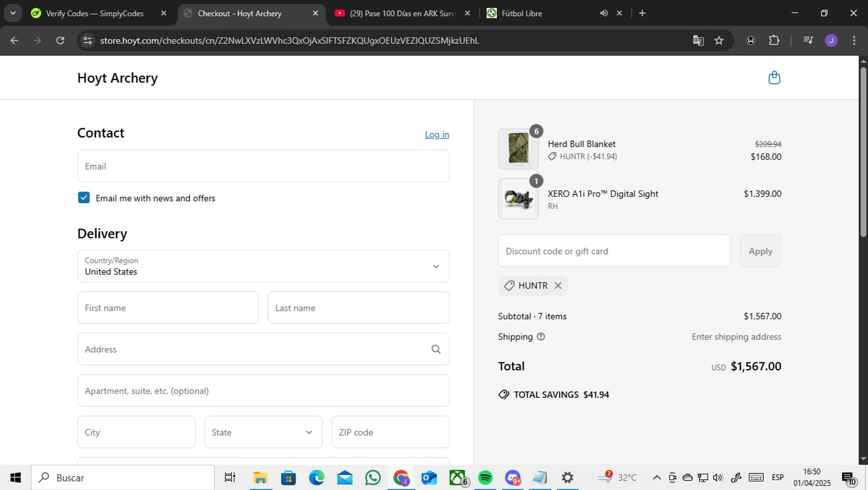Click the Address input field

tap(263, 349)
